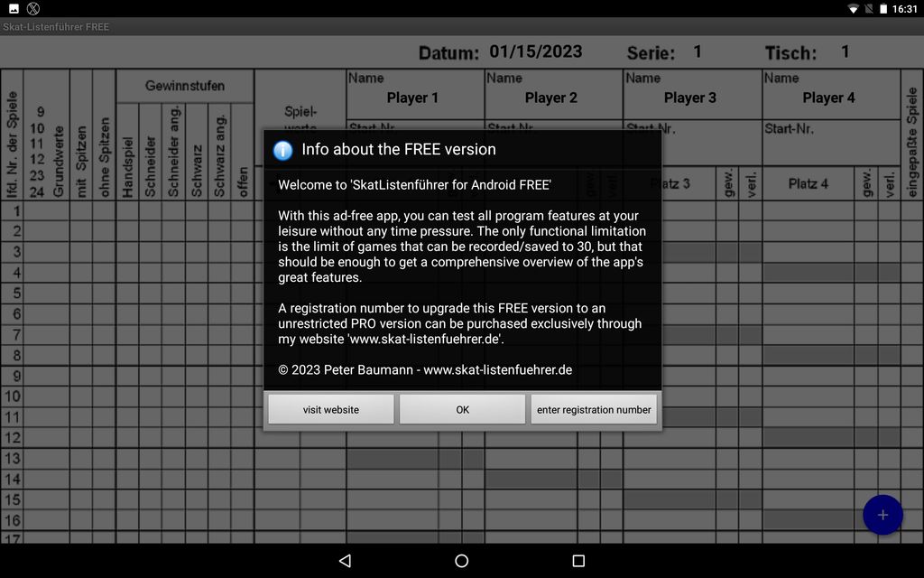Tap the Platz 4 header cell
Image resolution: width=924 pixels, height=578 pixels.
[x=808, y=184]
